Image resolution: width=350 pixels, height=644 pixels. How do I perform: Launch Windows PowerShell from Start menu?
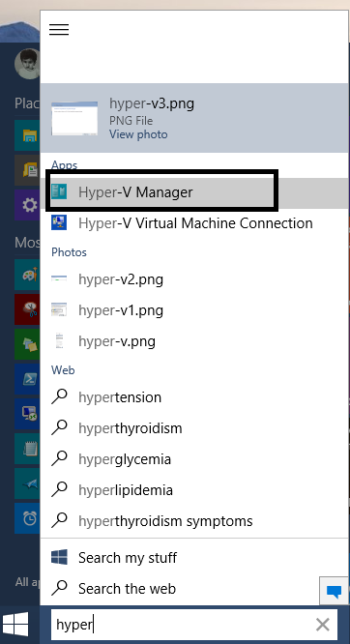[x=27, y=379]
